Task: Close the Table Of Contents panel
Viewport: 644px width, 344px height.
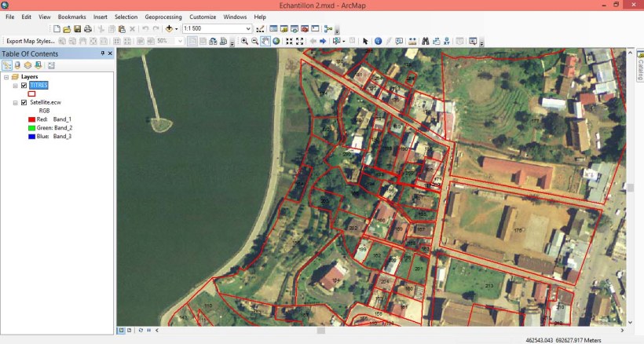Action: click(110, 53)
